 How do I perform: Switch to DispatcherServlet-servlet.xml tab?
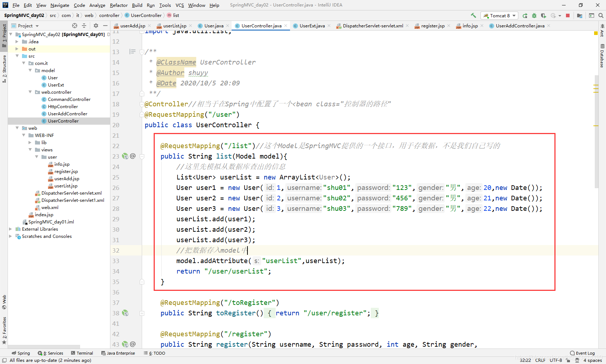pos(373,26)
